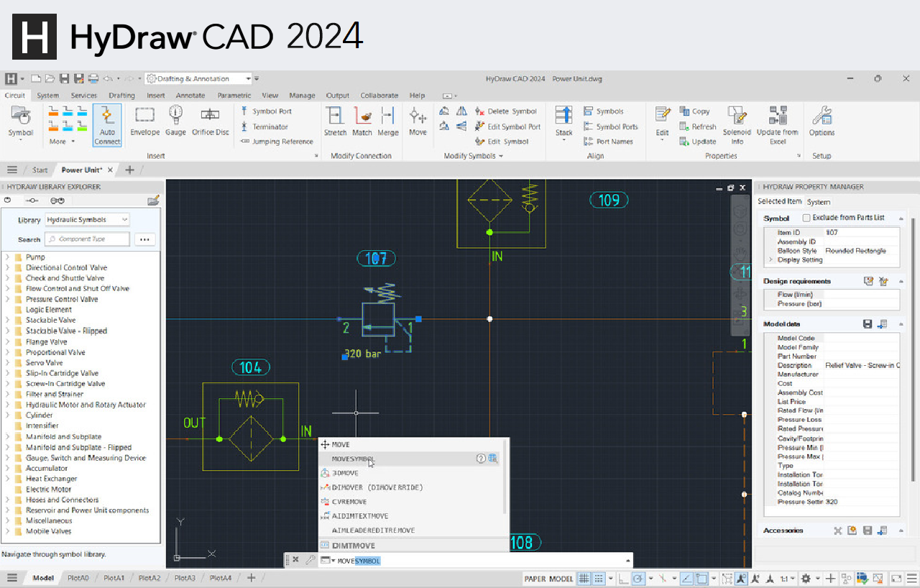
Task: Open HyDraw Options
Action: [x=822, y=121]
